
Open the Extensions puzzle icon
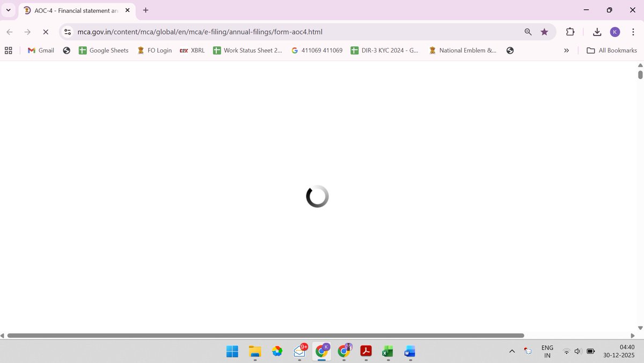coord(570,32)
